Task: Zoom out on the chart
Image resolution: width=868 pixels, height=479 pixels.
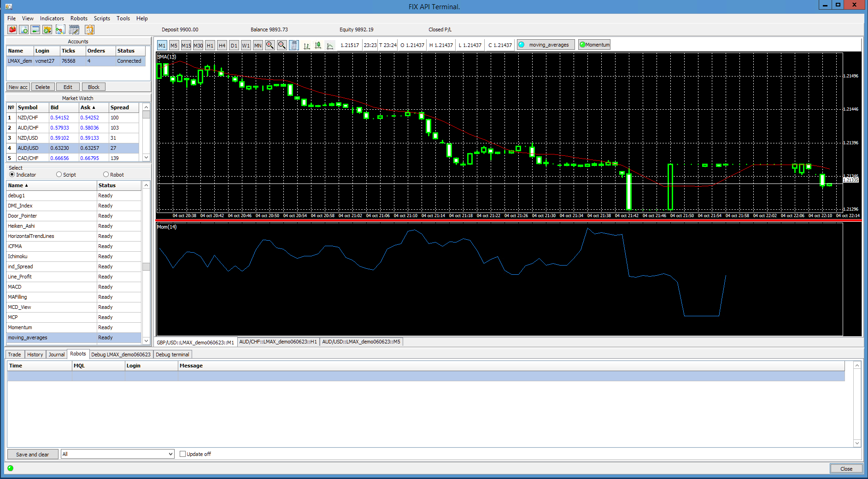Action: pos(282,45)
